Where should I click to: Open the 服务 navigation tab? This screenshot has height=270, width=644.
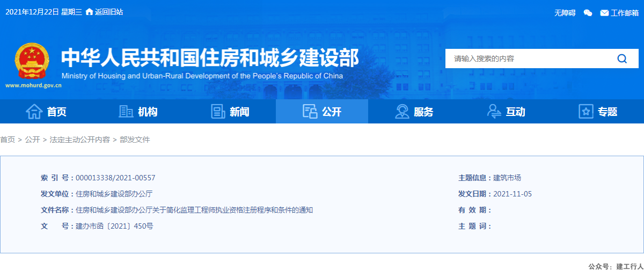coord(414,112)
